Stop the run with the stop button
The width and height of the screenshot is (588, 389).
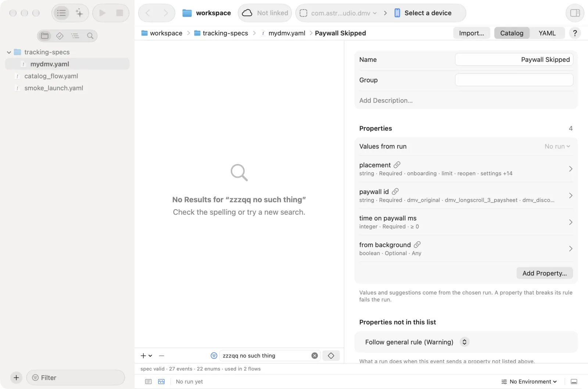tap(119, 13)
